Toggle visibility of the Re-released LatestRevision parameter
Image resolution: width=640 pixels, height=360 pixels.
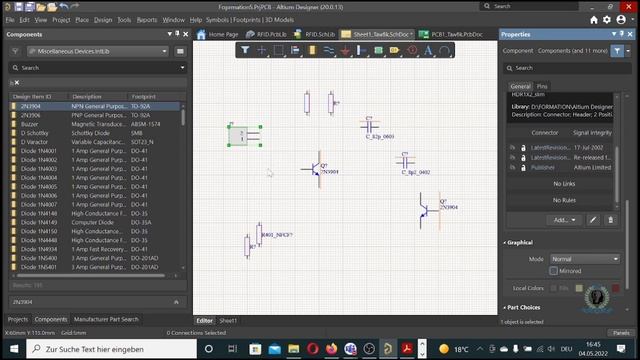point(512,157)
